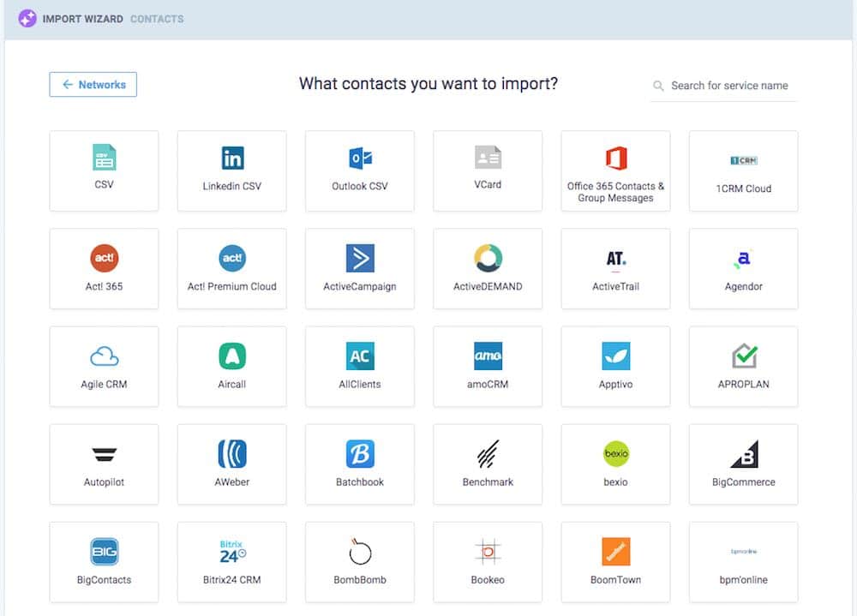Image resolution: width=857 pixels, height=616 pixels.
Task: Open the orange BoomTown icon
Action: 616,552
